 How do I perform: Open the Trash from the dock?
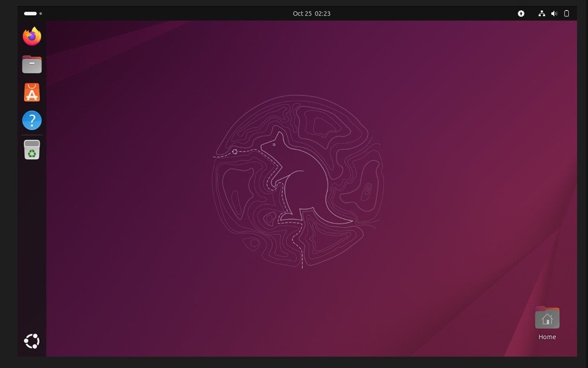(31, 150)
